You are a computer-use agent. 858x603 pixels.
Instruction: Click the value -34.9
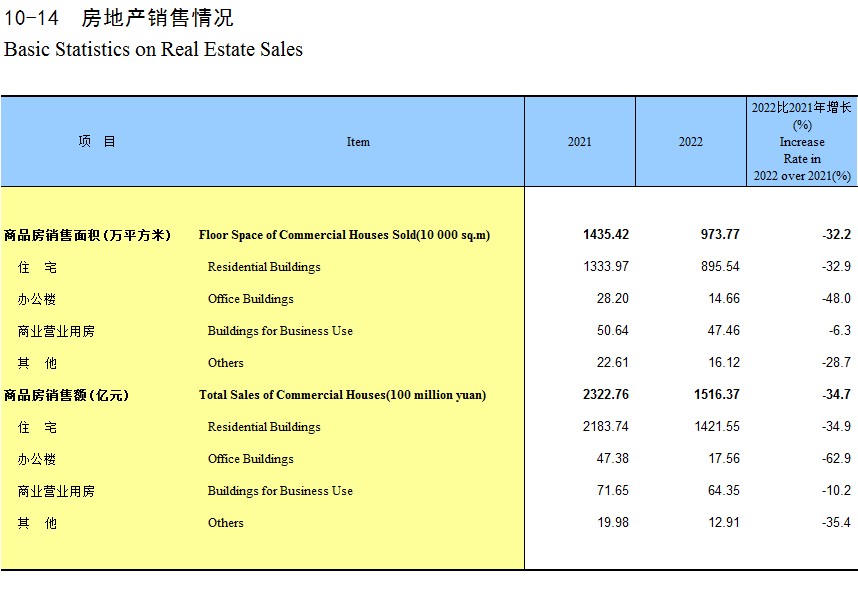tap(836, 426)
